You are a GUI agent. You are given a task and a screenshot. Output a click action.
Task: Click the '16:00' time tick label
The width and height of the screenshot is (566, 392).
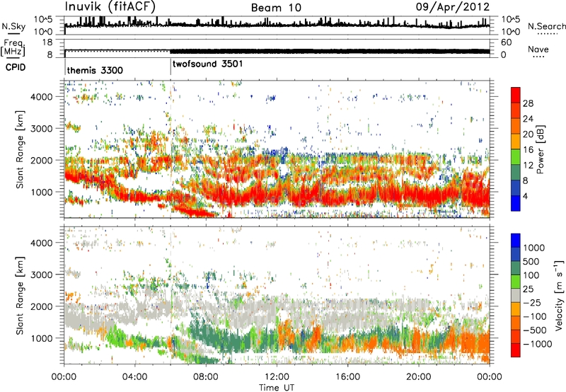tap(347, 377)
